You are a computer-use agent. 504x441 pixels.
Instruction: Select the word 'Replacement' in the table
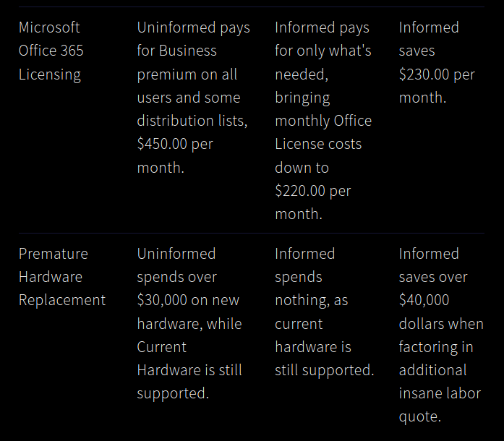(x=62, y=300)
